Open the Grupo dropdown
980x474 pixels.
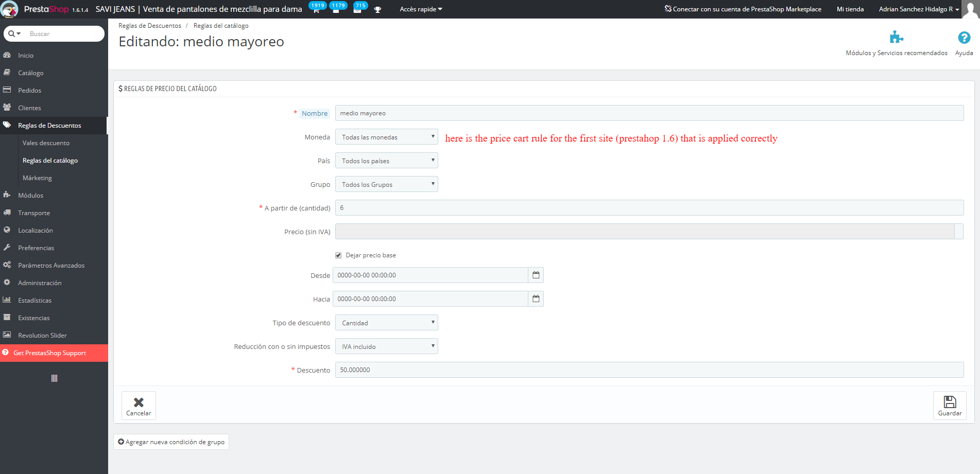point(387,184)
